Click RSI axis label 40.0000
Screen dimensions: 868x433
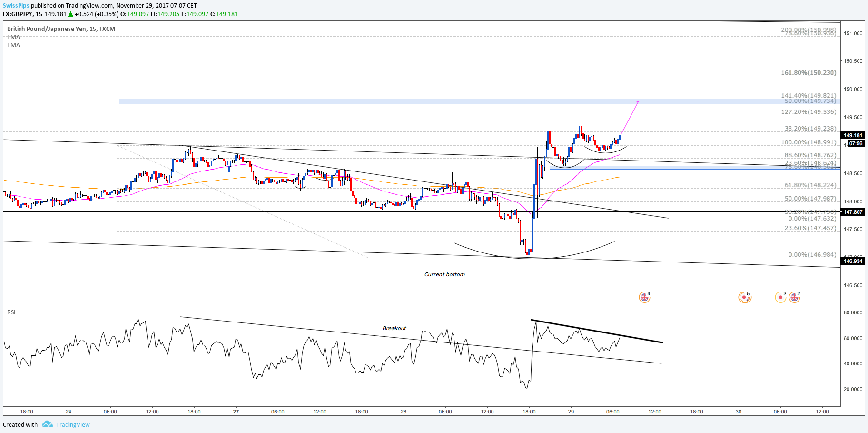[853, 363]
